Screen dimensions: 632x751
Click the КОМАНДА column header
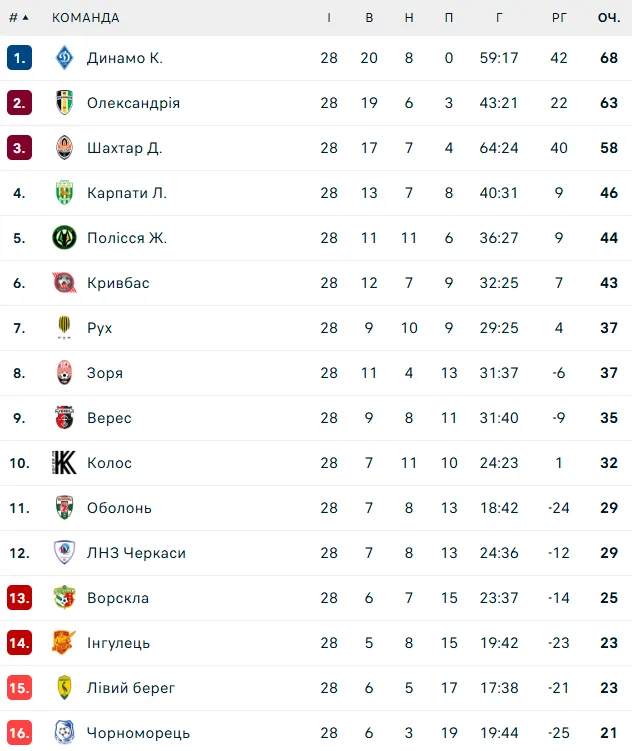click(x=86, y=18)
